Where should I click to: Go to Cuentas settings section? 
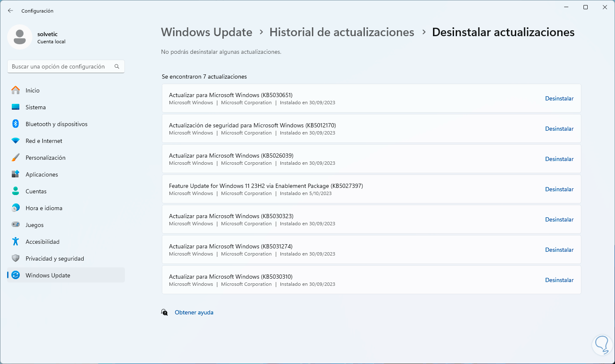(x=36, y=191)
